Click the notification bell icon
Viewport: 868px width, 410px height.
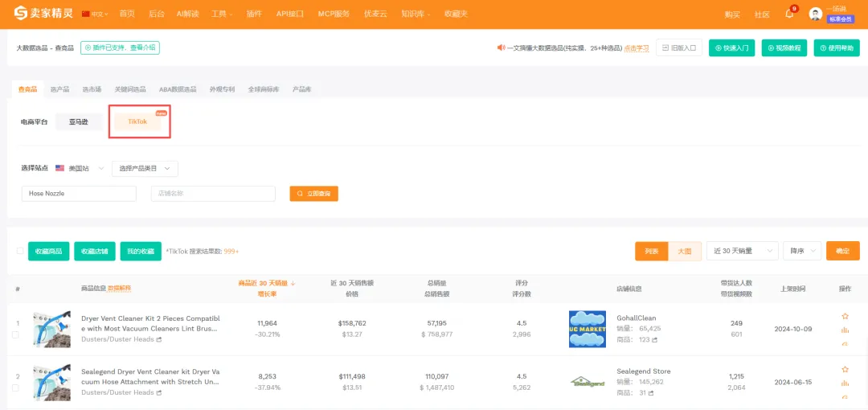(789, 14)
